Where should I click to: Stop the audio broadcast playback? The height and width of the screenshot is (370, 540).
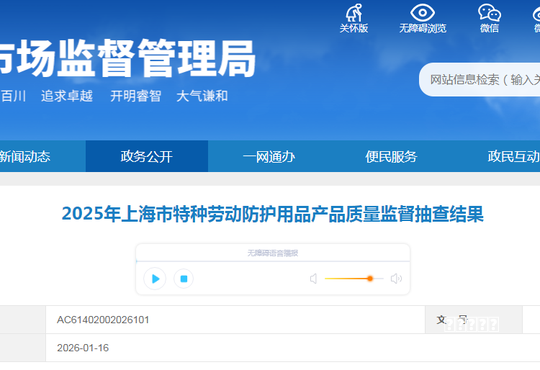184,278
